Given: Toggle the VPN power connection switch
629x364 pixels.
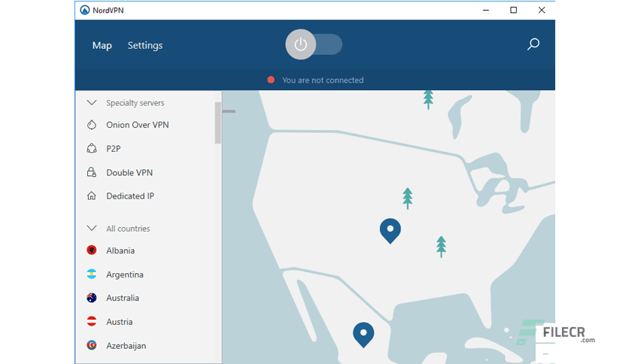Looking at the screenshot, I should [314, 44].
